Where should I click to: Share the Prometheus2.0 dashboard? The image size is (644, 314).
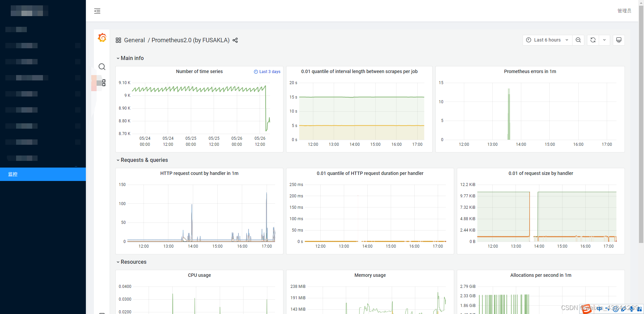coord(235,40)
